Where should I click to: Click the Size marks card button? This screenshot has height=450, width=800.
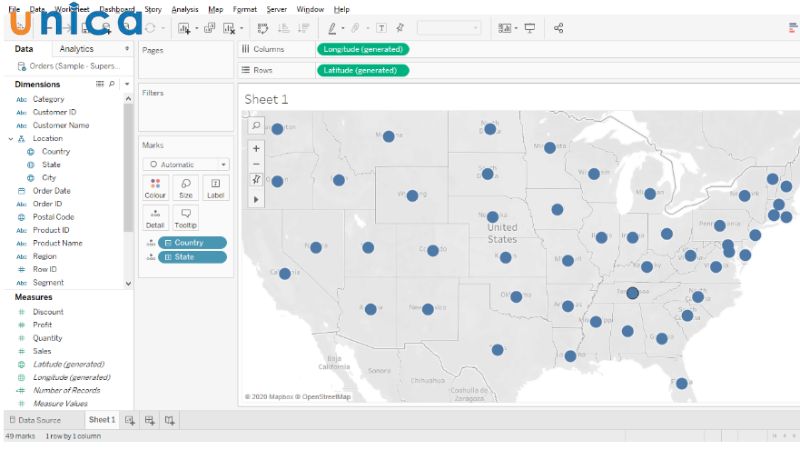(x=185, y=188)
